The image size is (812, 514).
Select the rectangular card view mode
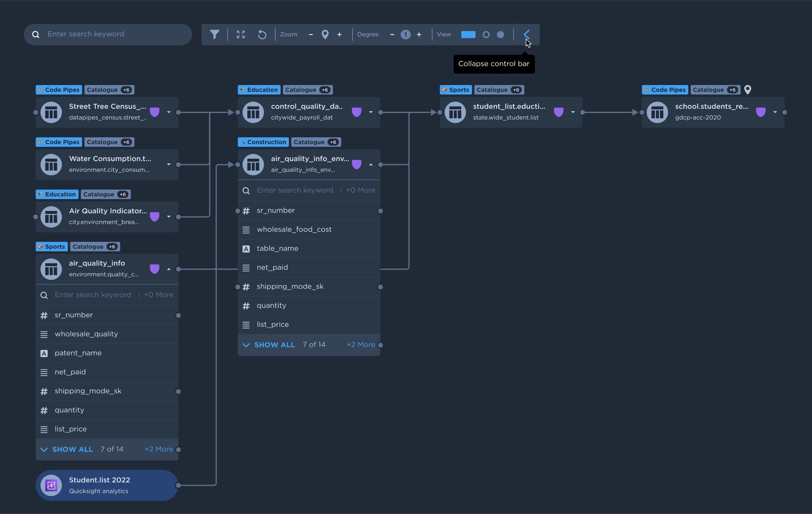(468, 34)
